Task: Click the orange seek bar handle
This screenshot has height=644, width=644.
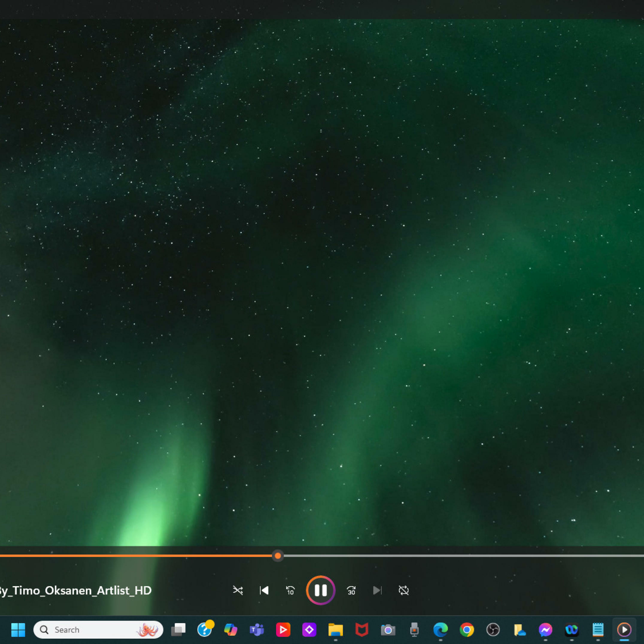Action: [x=278, y=556]
